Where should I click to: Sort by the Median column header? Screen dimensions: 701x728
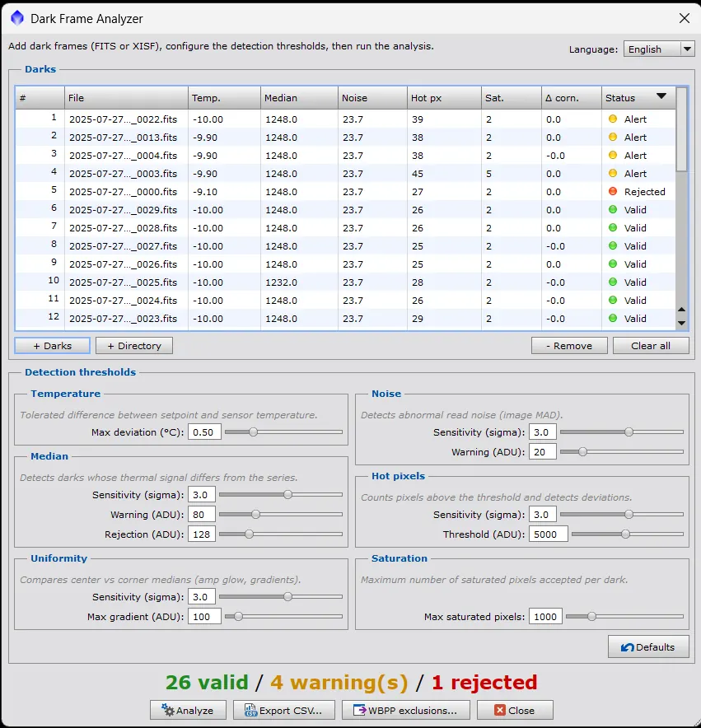pyautogui.click(x=300, y=98)
